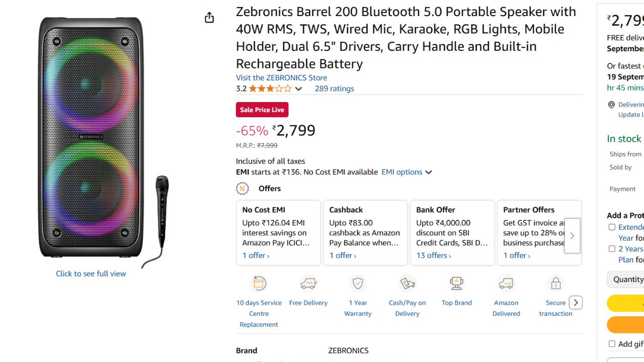
Task: Enable the Add gift options checkbox
Action: pos(612,344)
